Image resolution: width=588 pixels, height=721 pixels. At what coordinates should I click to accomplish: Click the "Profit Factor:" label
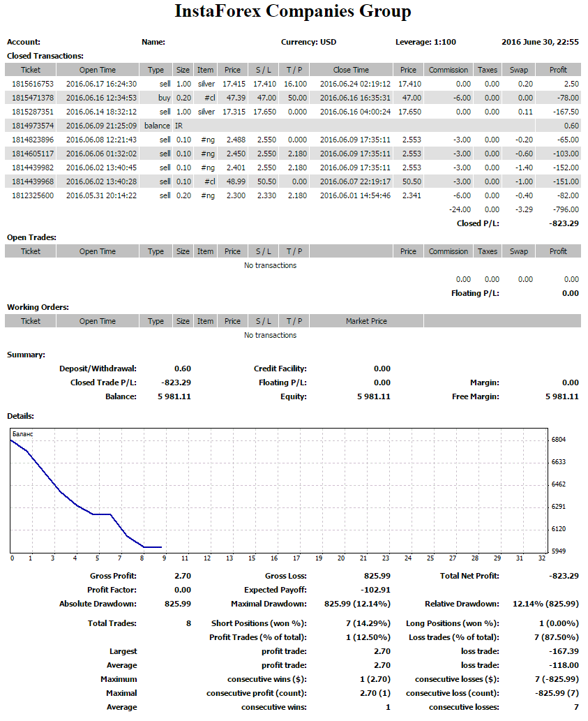[112, 590]
